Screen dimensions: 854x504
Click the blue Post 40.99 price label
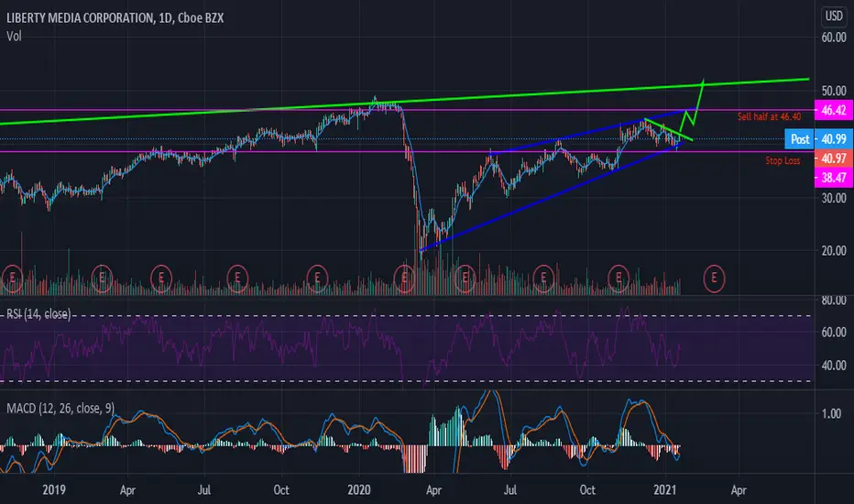tap(818, 139)
